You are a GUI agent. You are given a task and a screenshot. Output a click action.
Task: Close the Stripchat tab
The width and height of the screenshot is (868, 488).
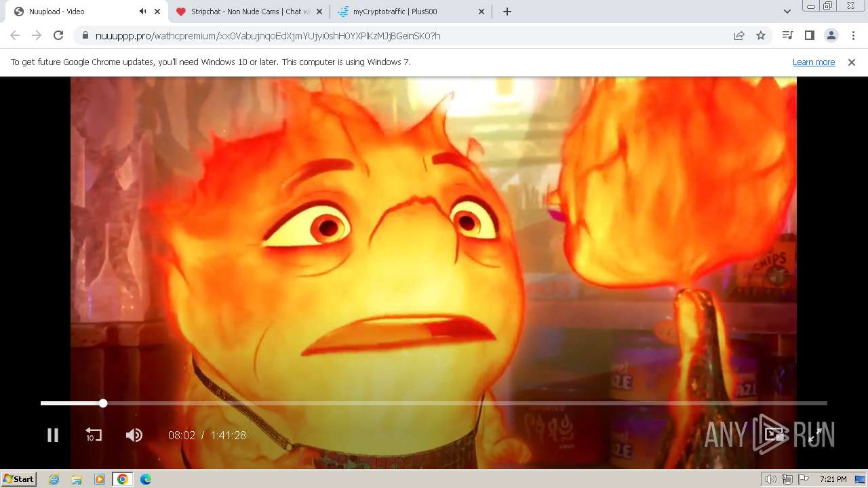click(319, 12)
